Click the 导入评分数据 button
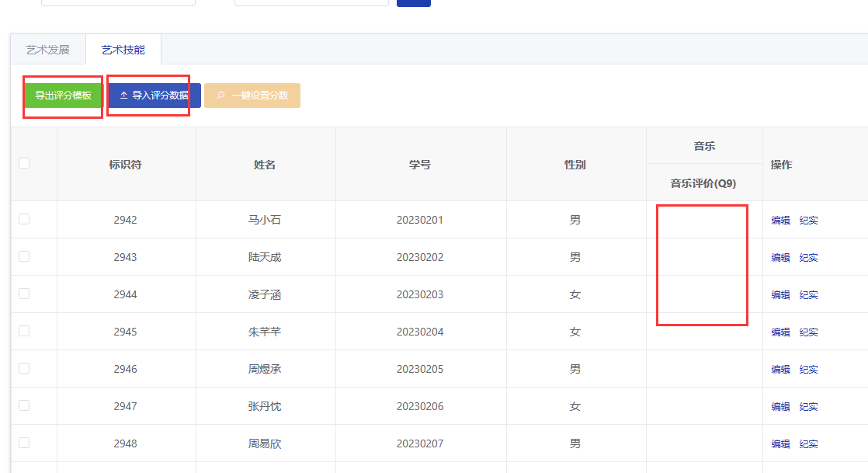The height and width of the screenshot is (473, 868). (x=154, y=96)
